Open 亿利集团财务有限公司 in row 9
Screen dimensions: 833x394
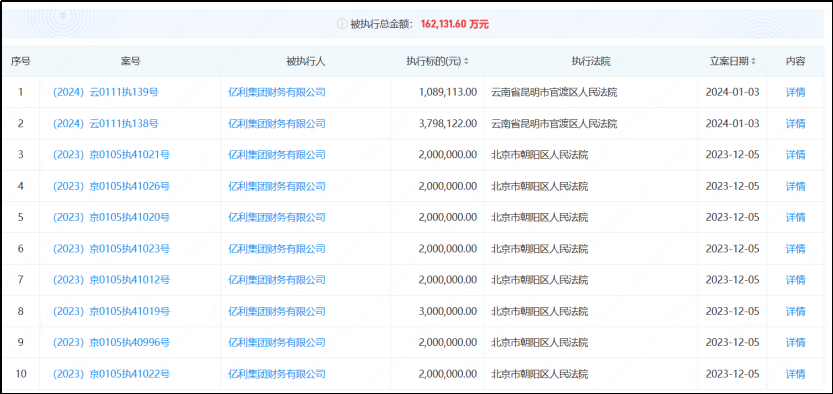(277, 342)
